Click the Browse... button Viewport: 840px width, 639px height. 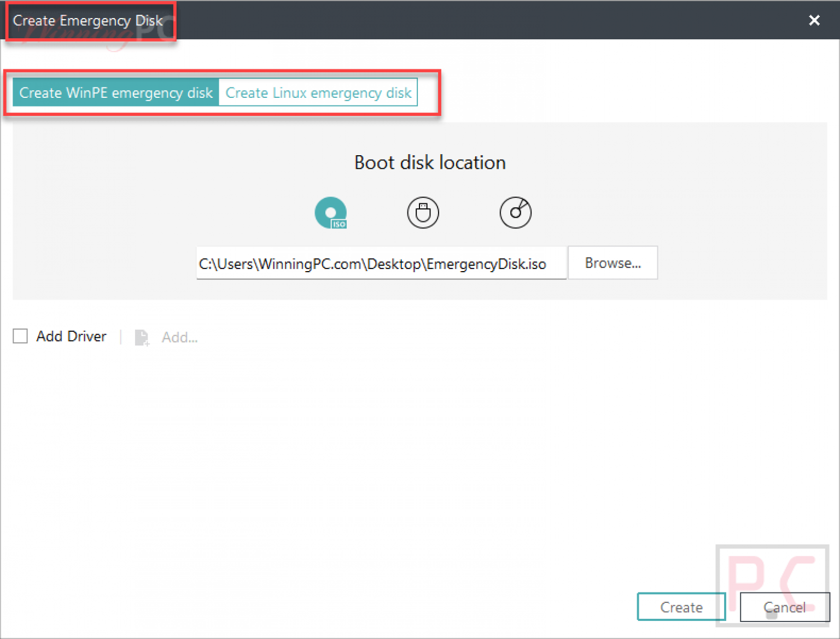pyautogui.click(x=612, y=263)
